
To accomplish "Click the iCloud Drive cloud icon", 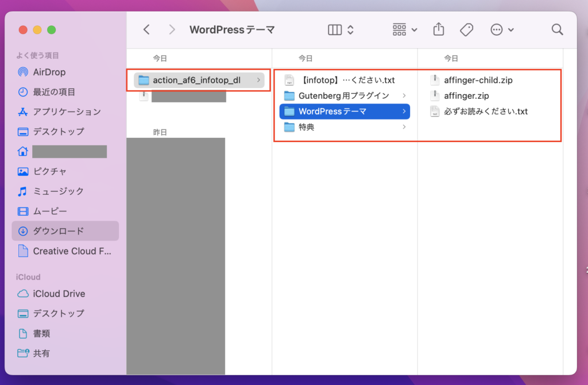I will (x=23, y=294).
